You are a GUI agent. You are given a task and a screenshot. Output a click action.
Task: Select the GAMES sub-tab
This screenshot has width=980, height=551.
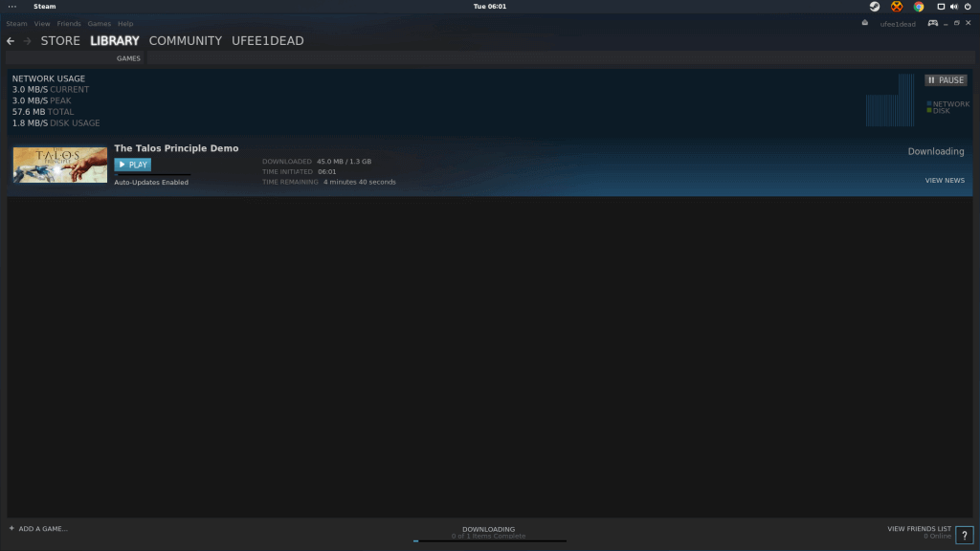(128, 58)
